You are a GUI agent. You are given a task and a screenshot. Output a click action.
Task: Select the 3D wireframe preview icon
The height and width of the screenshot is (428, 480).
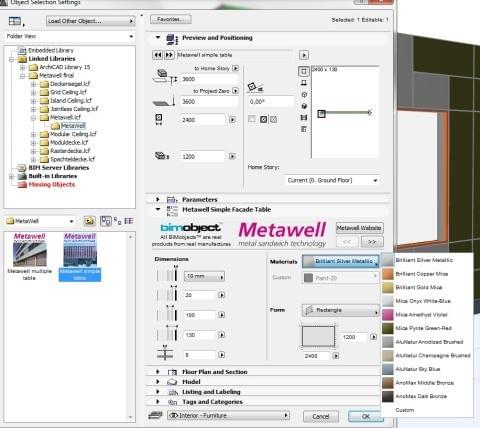(x=304, y=94)
